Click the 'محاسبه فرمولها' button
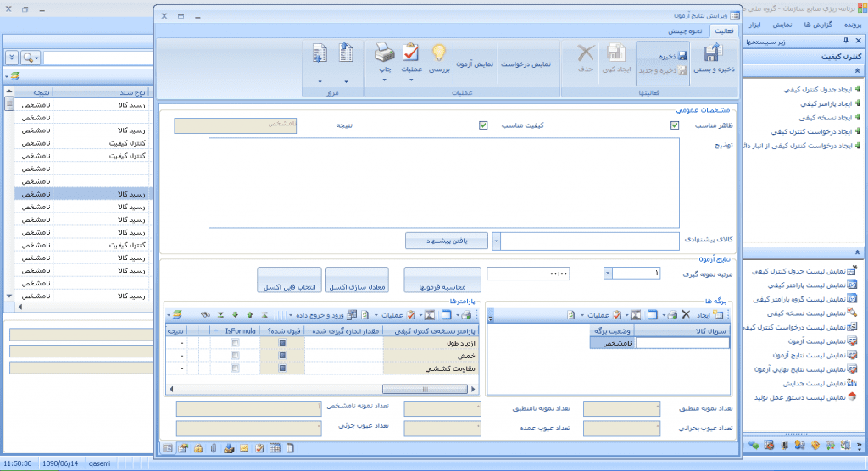Viewport: 868px width, 471px height. coord(442,288)
